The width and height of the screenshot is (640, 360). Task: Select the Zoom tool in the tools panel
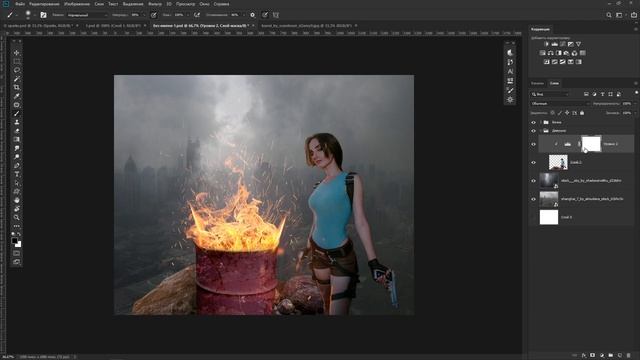coord(16,218)
